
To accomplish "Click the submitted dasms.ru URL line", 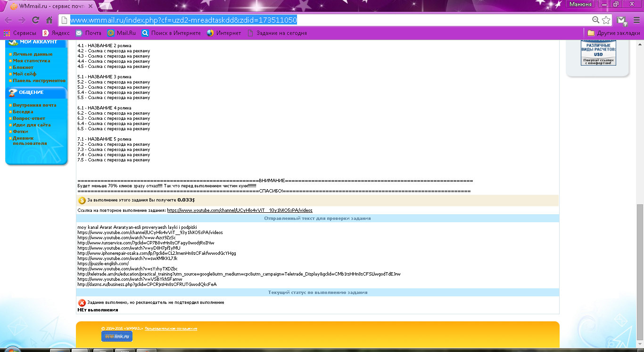I will click(147, 285).
